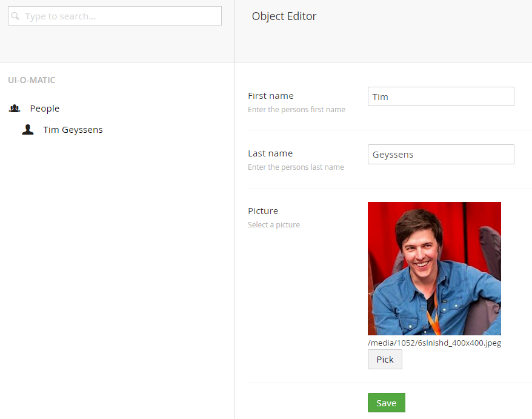Save the person record
This screenshot has height=419, width=532.
(x=387, y=403)
